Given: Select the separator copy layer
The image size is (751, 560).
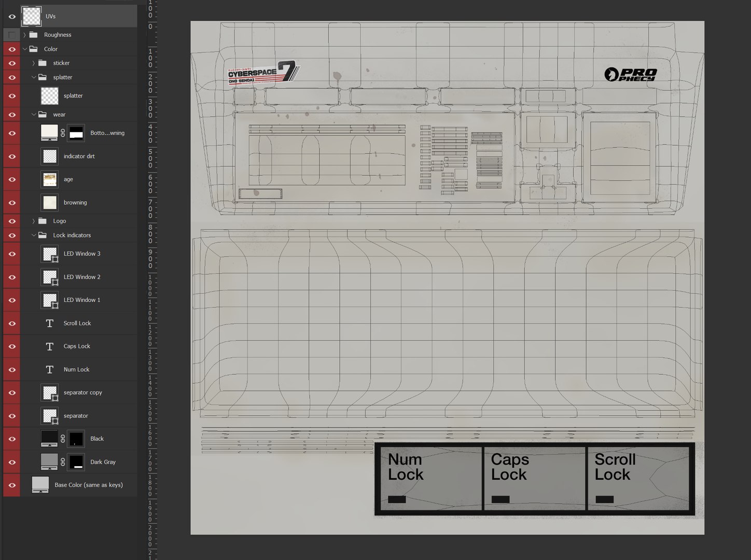Looking at the screenshot, I should pyautogui.click(x=78, y=393).
